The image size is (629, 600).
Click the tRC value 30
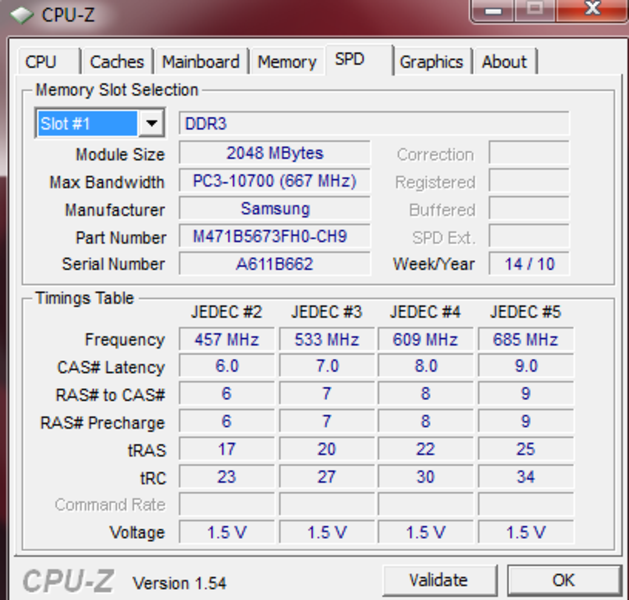[425, 477]
